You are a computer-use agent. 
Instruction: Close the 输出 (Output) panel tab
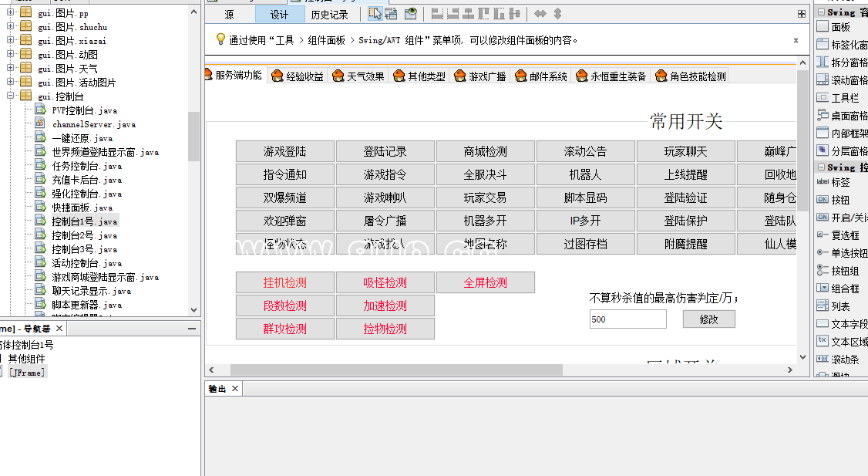[x=234, y=389]
